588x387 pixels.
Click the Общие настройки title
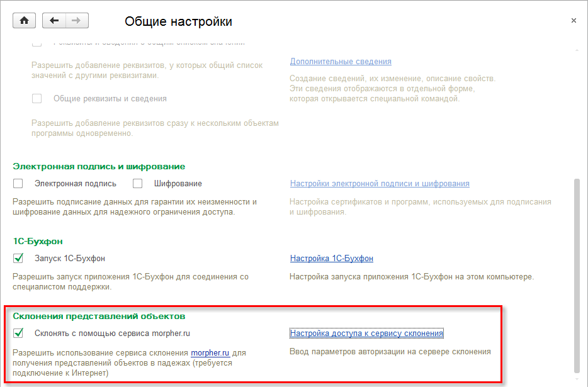click(179, 21)
